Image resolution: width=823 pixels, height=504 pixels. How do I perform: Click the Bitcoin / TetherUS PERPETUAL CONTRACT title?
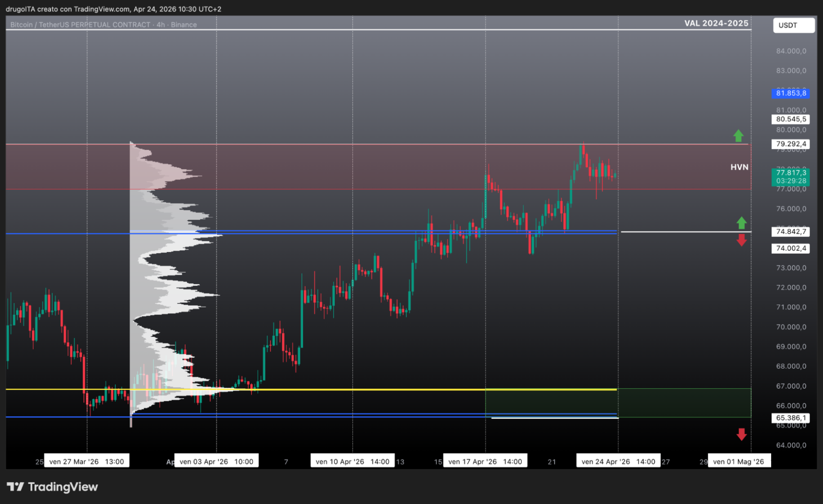103,24
